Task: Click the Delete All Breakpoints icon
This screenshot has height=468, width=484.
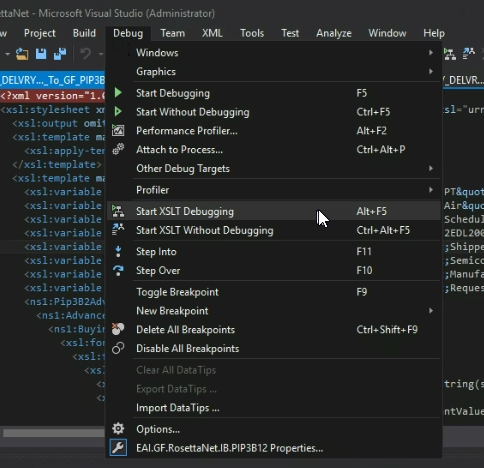Action: point(118,329)
